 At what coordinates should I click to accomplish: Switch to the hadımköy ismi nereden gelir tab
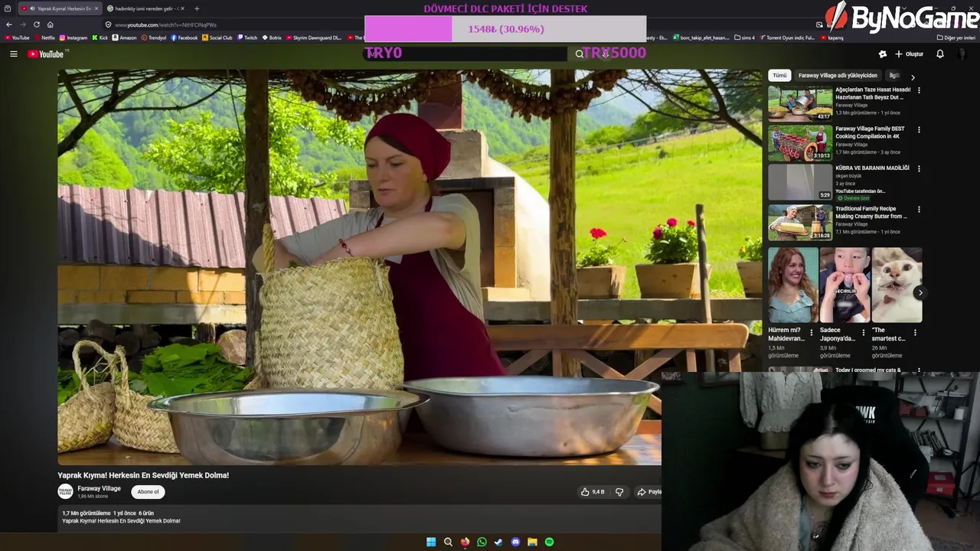coord(145,8)
